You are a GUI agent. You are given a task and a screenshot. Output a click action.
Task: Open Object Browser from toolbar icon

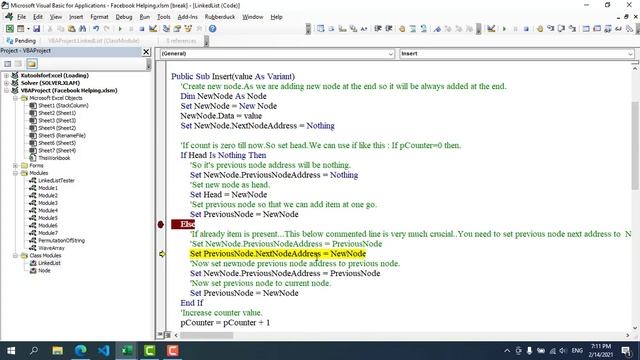click(x=188, y=29)
